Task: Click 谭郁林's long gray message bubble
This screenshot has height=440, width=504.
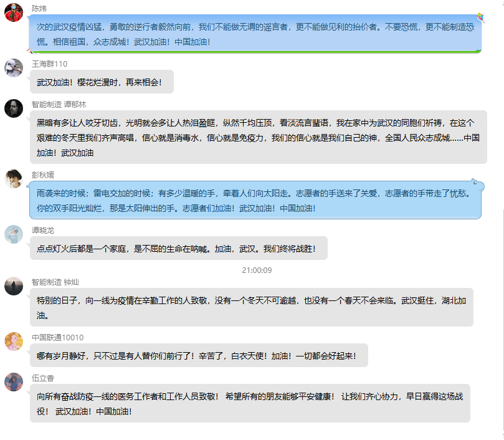Action: point(258,138)
